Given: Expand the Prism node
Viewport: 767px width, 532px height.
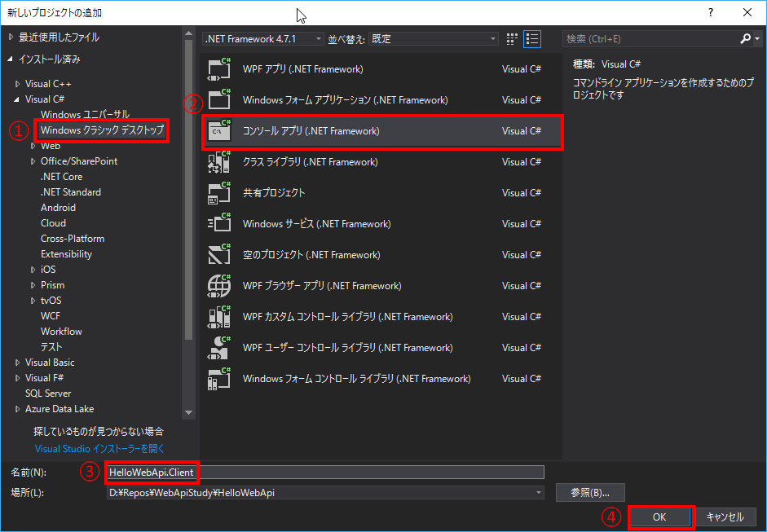Looking at the screenshot, I should coord(33,285).
